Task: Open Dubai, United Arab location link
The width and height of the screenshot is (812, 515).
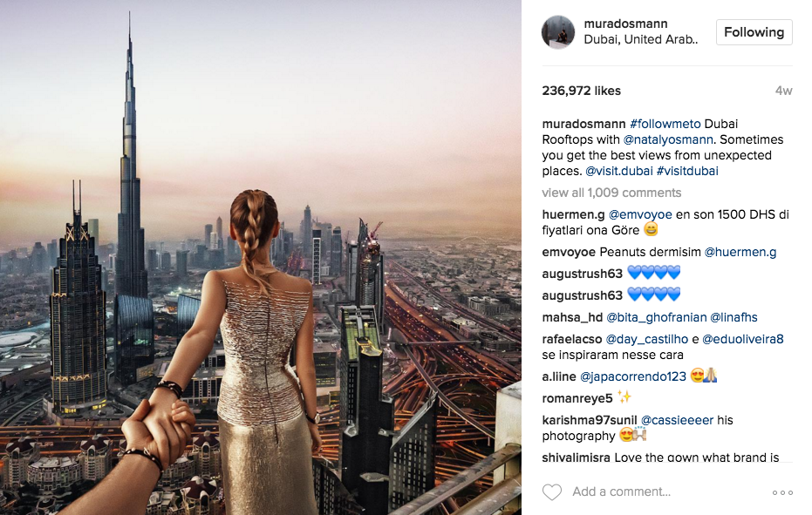Action: [x=640, y=40]
